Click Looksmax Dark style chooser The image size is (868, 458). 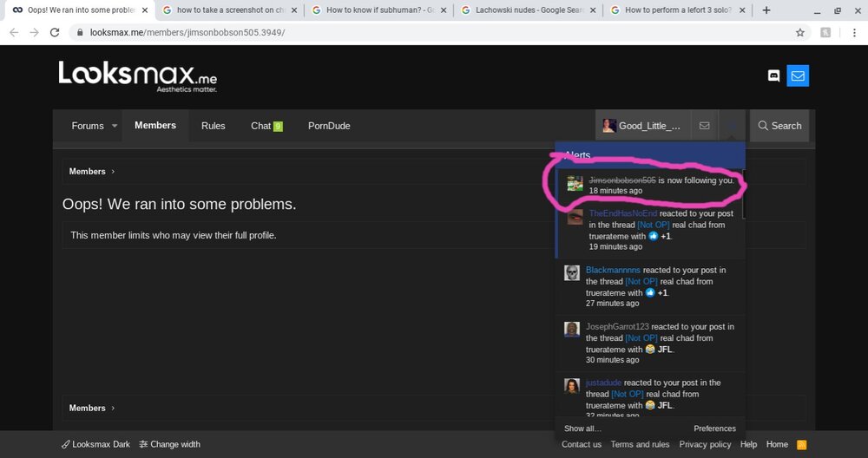coord(95,444)
